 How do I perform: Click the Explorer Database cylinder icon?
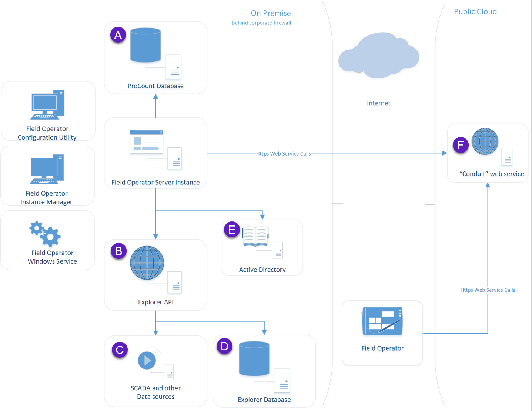tap(254, 359)
